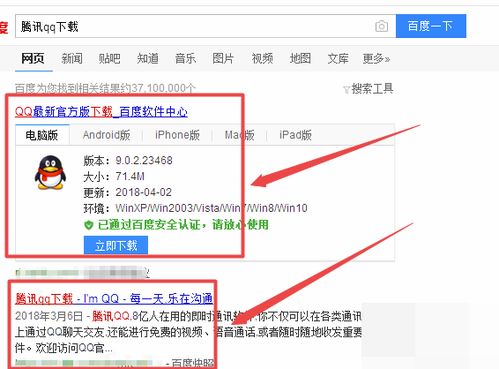Viewport: 499px width, 369px height.
Task: Expand the 更多» menu
Action: point(376,59)
